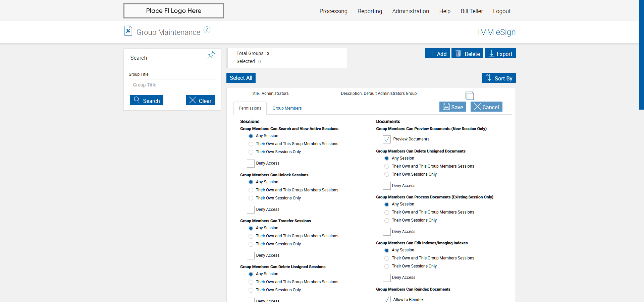
Task: Select Their Own Sessions Only for Transfer Sessions
Action: click(251, 244)
